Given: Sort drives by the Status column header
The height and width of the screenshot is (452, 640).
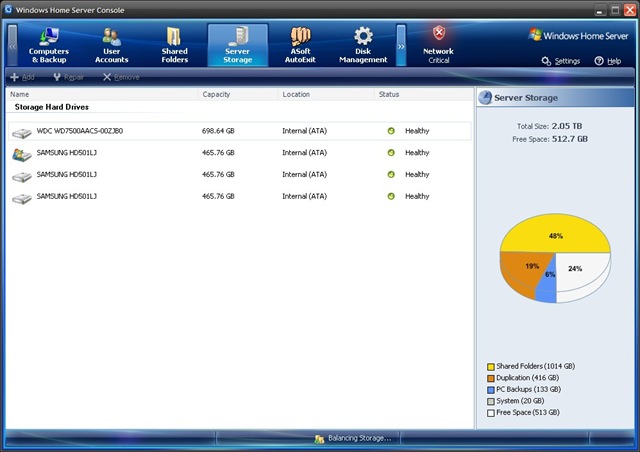Looking at the screenshot, I should [x=424, y=94].
